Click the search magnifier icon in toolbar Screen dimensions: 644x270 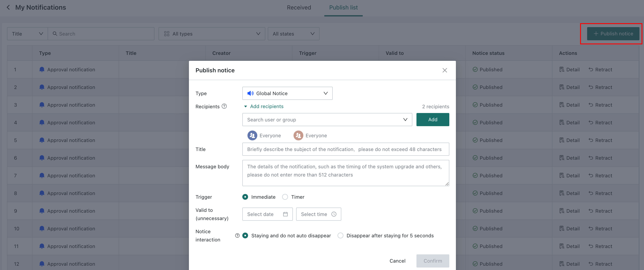pos(55,34)
